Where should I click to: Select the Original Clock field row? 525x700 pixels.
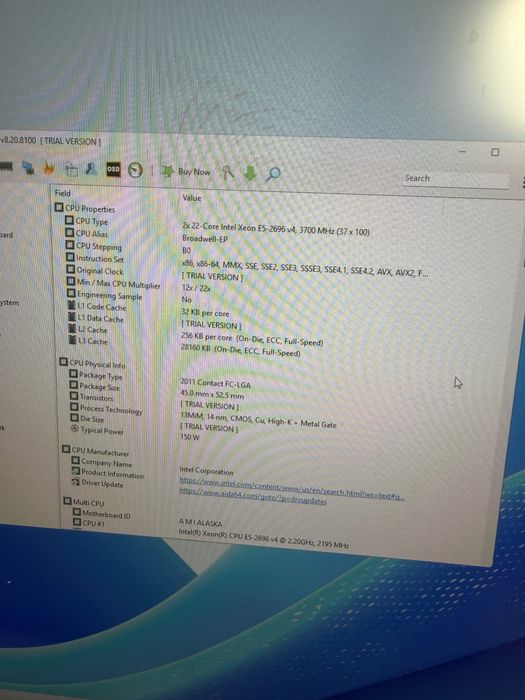tap(95, 271)
